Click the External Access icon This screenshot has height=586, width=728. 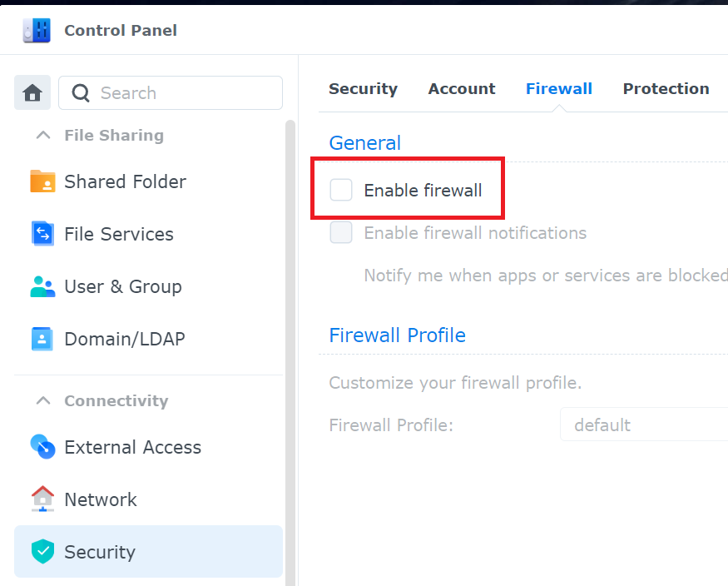(42, 447)
